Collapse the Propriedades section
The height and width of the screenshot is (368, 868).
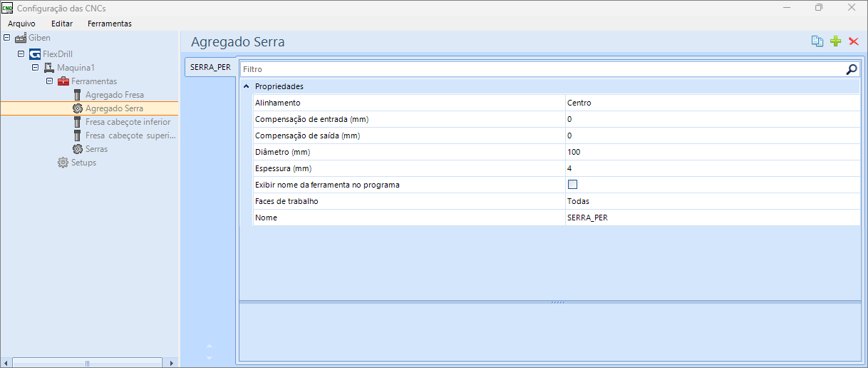pyautogui.click(x=247, y=86)
